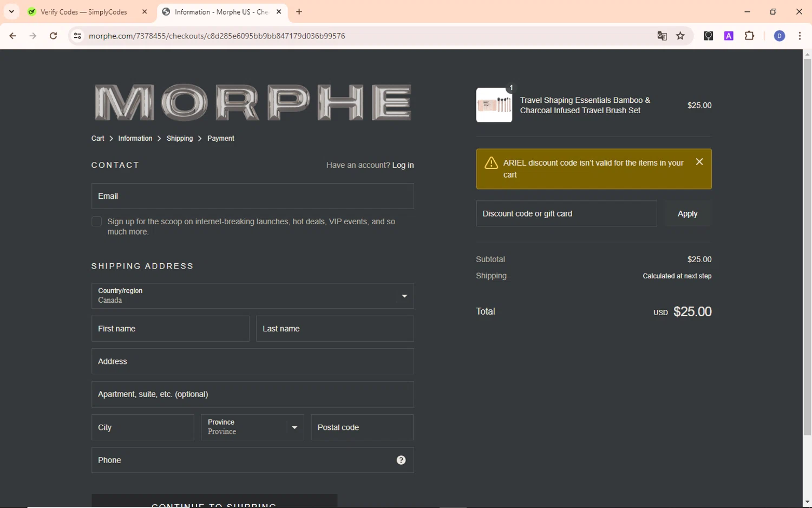
Task: Click the USD $25.00 total amount
Action: [683, 311]
